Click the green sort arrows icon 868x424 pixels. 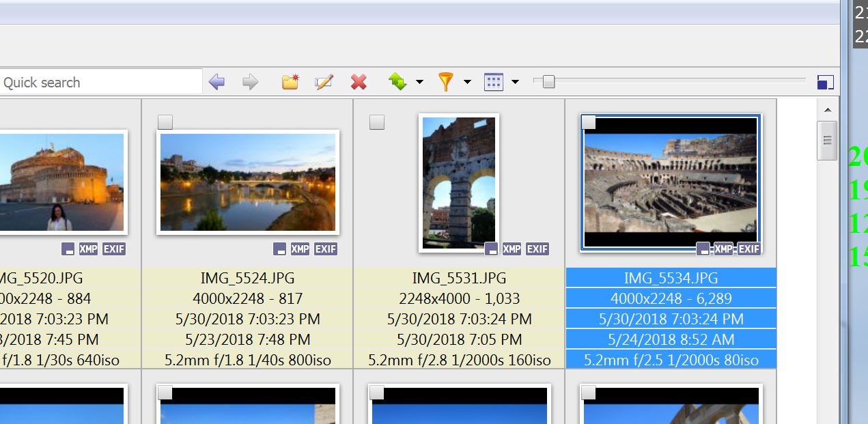click(x=397, y=82)
